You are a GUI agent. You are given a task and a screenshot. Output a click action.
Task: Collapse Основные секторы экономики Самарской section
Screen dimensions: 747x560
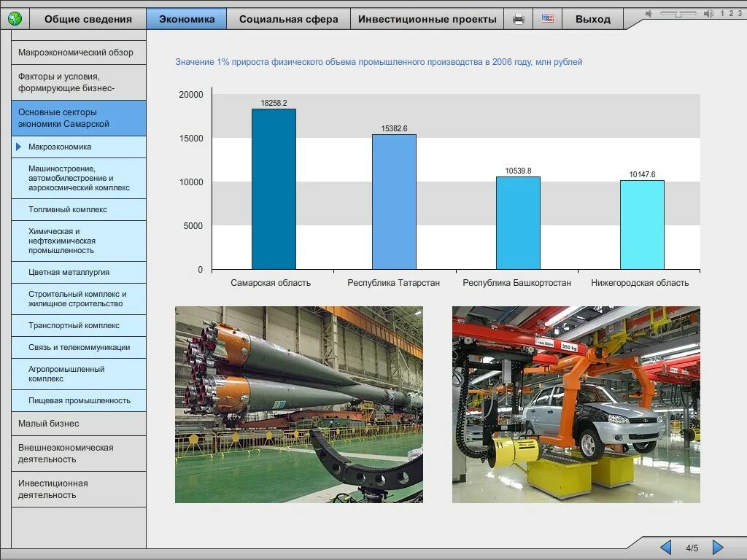point(79,118)
